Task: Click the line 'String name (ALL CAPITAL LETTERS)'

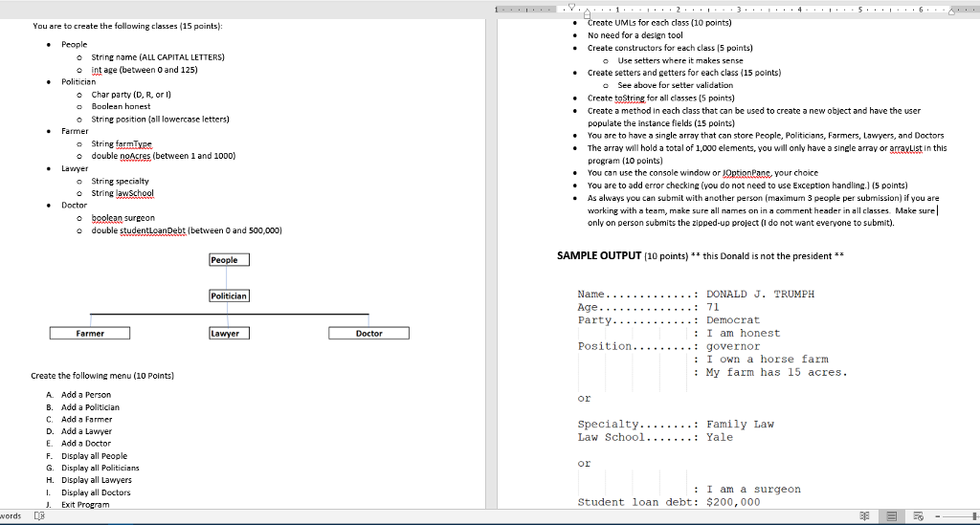Action: [x=158, y=56]
